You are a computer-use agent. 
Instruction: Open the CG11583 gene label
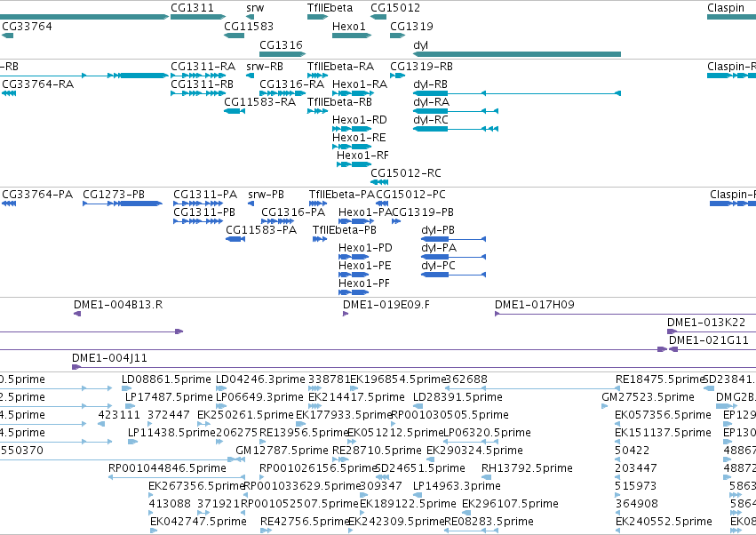tap(249, 26)
